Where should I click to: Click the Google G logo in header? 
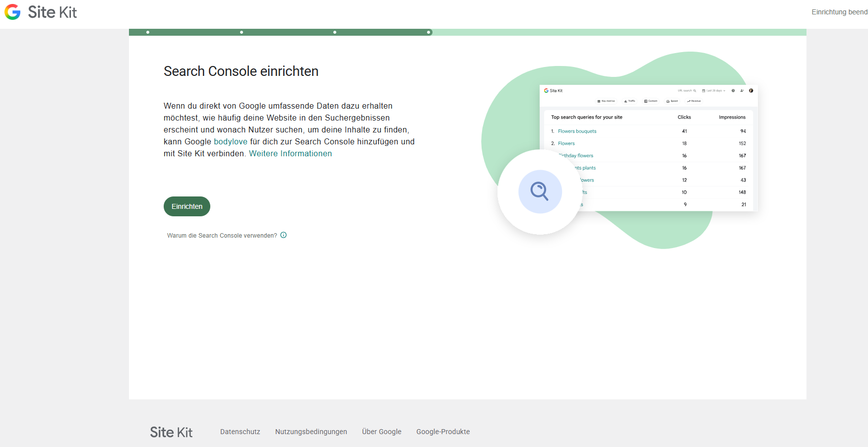click(x=12, y=12)
